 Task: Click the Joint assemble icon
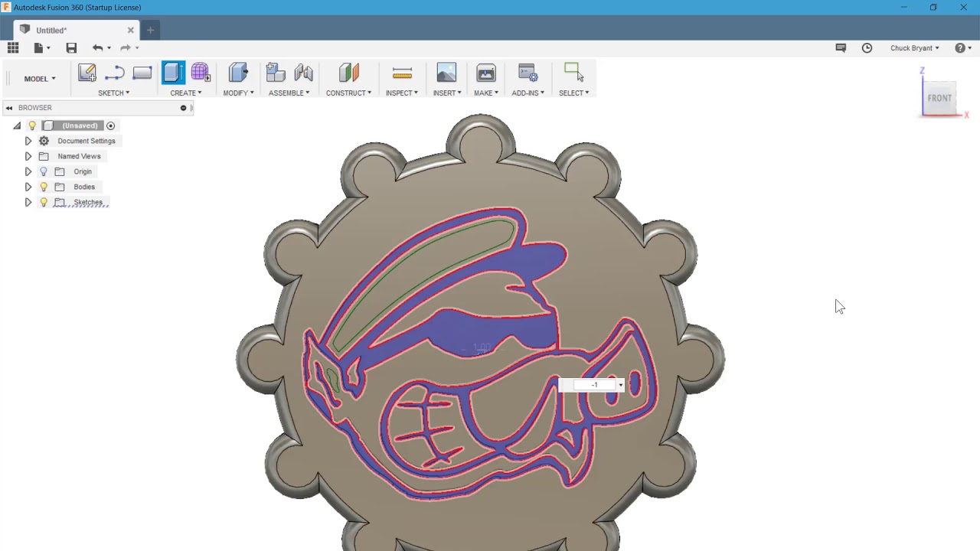click(x=303, y=73)
